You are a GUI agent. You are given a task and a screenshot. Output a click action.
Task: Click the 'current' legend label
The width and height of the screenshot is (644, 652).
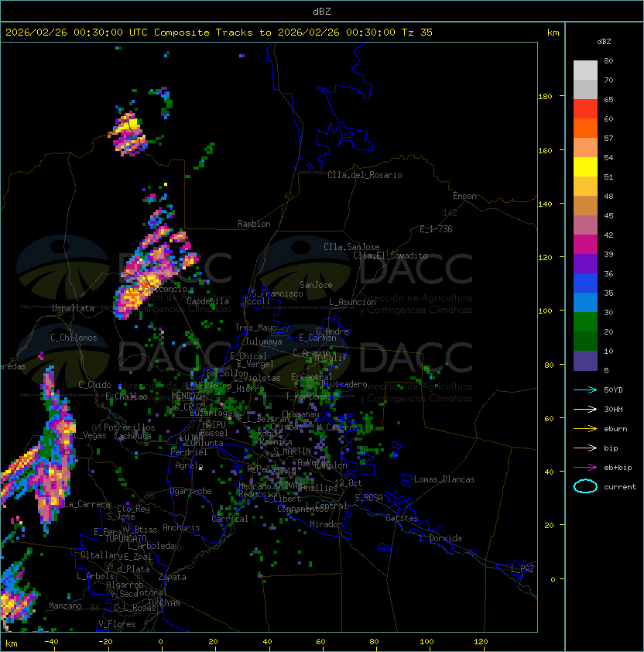click(620, 487)
